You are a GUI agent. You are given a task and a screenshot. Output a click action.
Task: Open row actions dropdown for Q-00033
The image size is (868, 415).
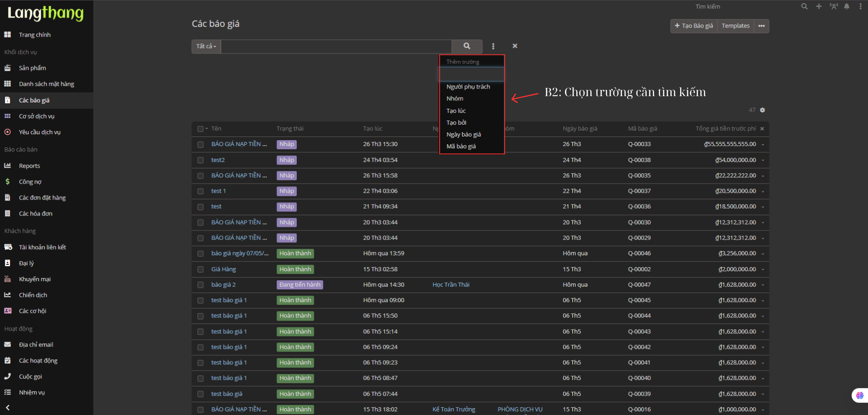[763, 145]
